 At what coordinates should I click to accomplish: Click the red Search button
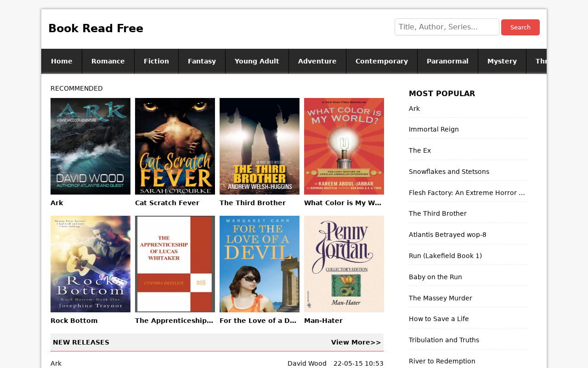[x=520, y=28]
